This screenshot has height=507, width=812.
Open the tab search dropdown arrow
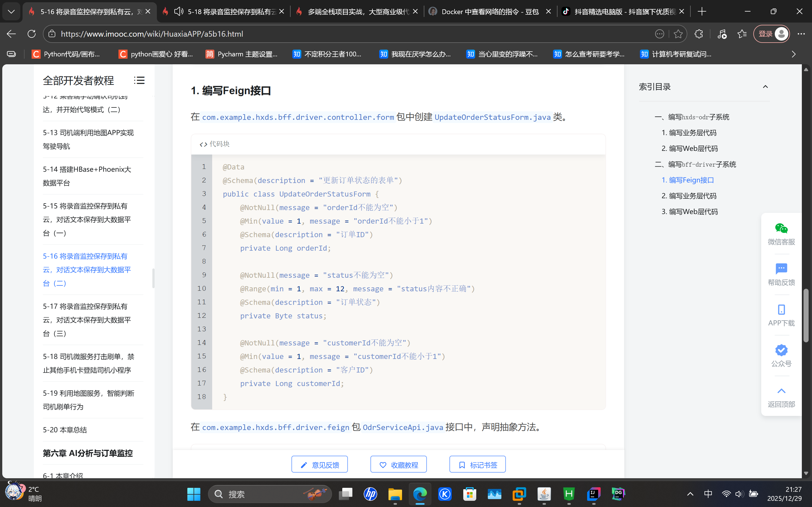tap(11, 11)
